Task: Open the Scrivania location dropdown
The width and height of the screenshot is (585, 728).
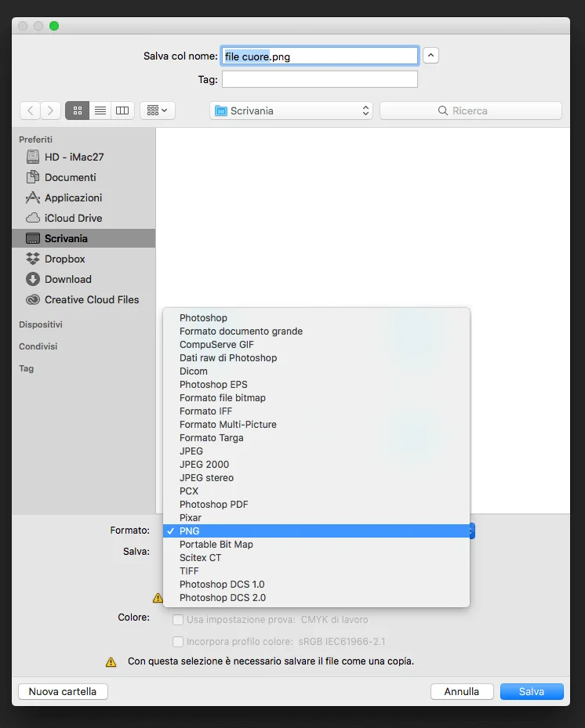Action: click(292, 110)
